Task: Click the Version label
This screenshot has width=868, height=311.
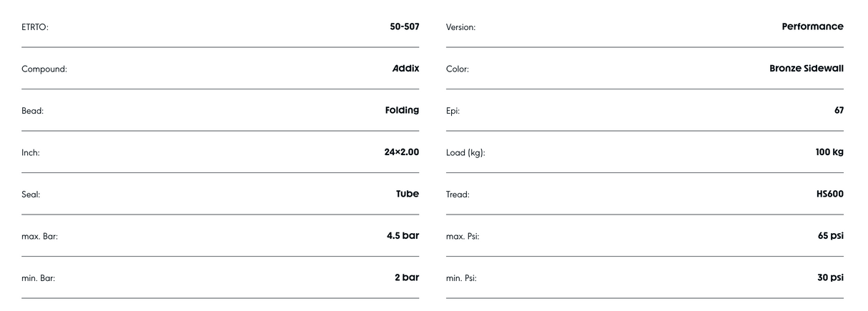Action: (460, 27)
